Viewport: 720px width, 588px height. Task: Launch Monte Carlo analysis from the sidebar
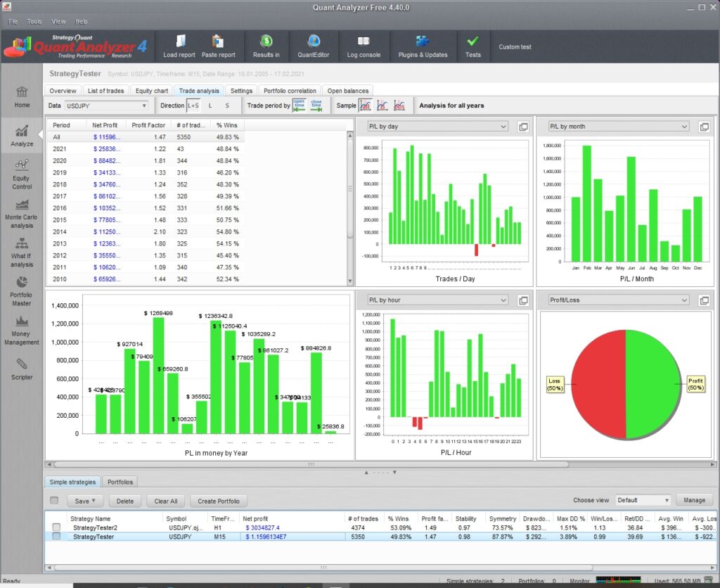point(22,214)
